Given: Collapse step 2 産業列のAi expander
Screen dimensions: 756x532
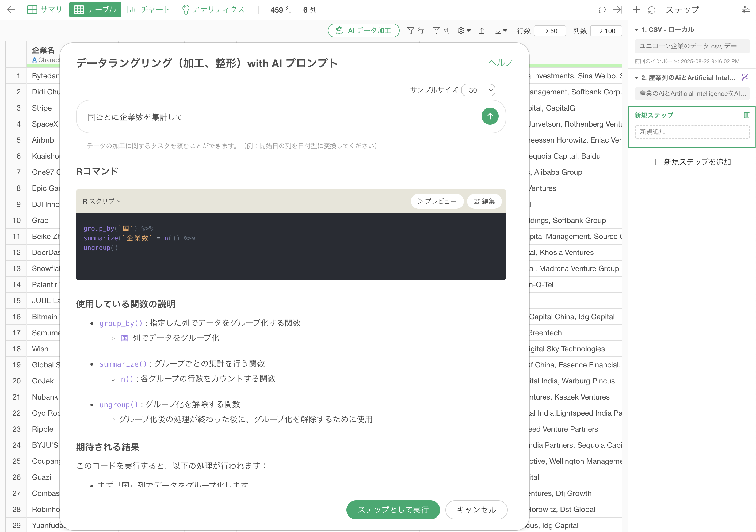Looking at the screenshot, I should [x=636, y=78].
